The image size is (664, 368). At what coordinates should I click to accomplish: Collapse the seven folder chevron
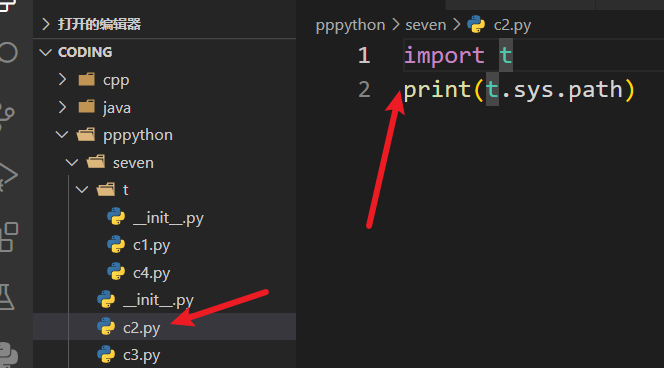click(72, 163)
